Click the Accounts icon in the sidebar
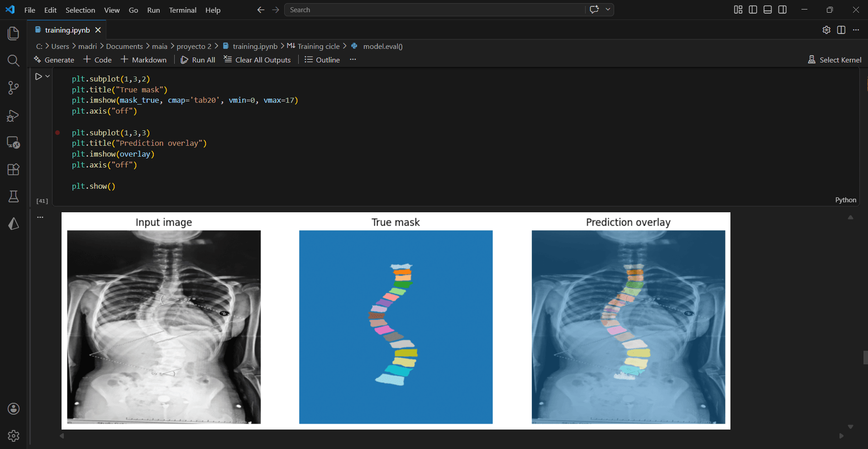 coord(13,408)
